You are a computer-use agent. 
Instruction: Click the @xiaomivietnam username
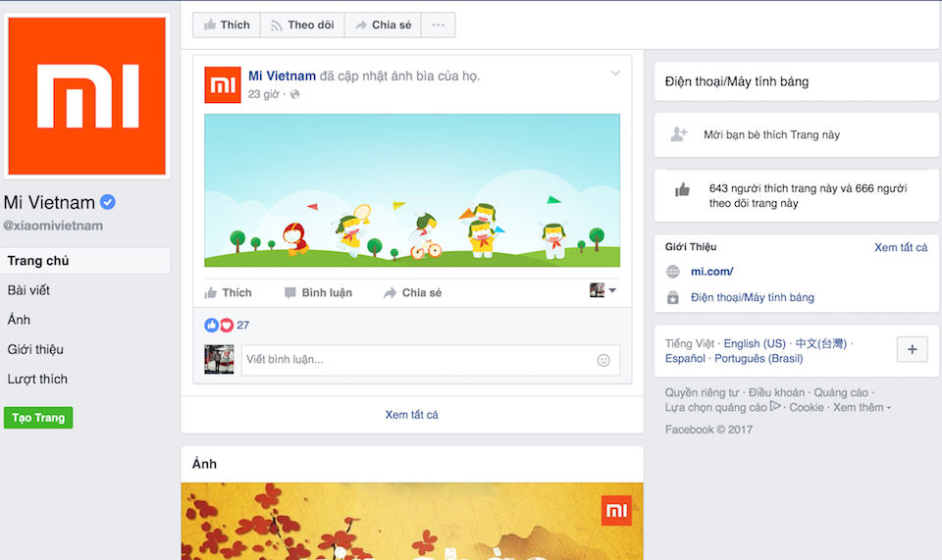tap(53, 226)
